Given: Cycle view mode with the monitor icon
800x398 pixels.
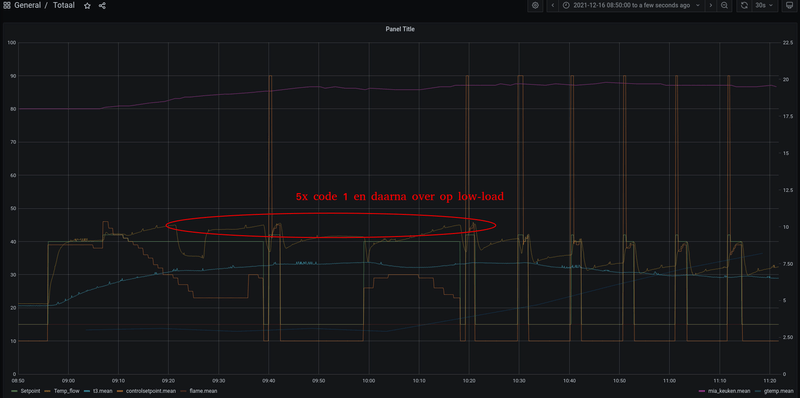Looking at the screenshot, I should [x=789, y=5].
